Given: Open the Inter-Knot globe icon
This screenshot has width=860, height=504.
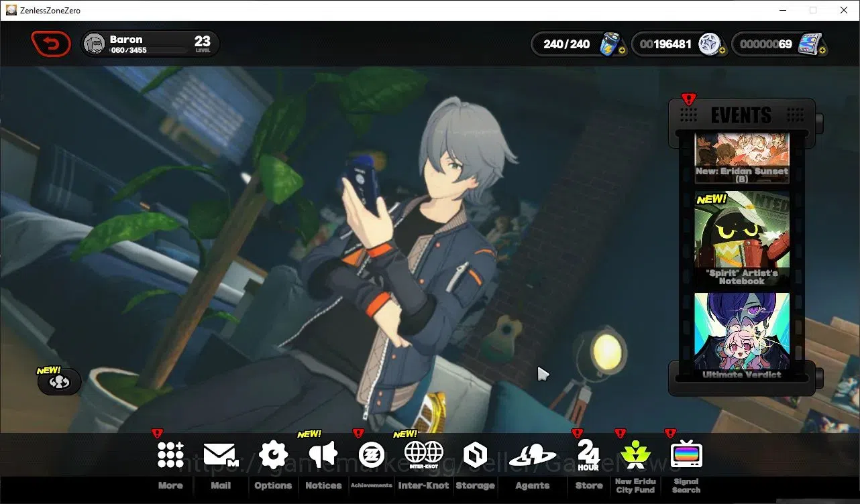Looking at the screenshot, I should coord(423,455).
